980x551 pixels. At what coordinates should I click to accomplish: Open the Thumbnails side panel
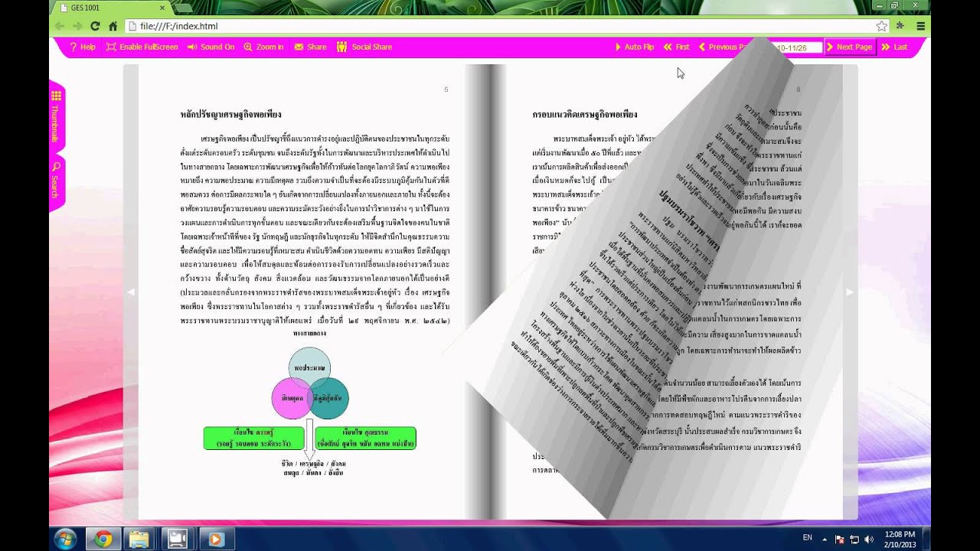point(56,117)
